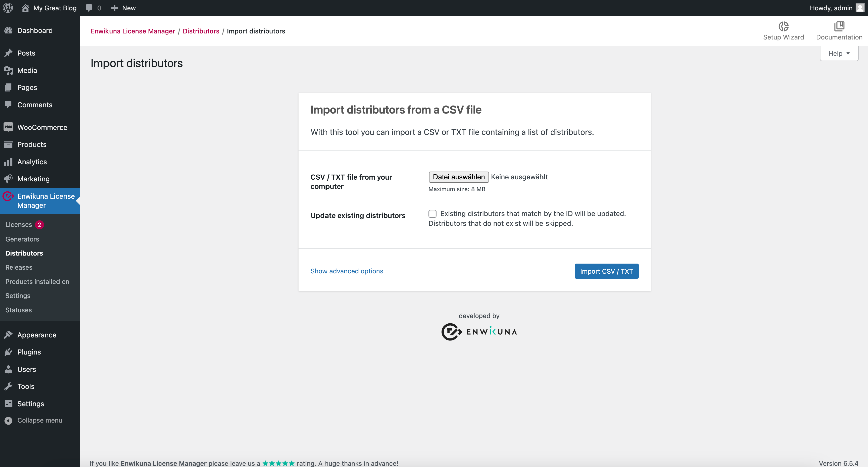Click the Marketing megaphone icon
Viewport: 868px width, 467px height.
click(x=8, y=179)
